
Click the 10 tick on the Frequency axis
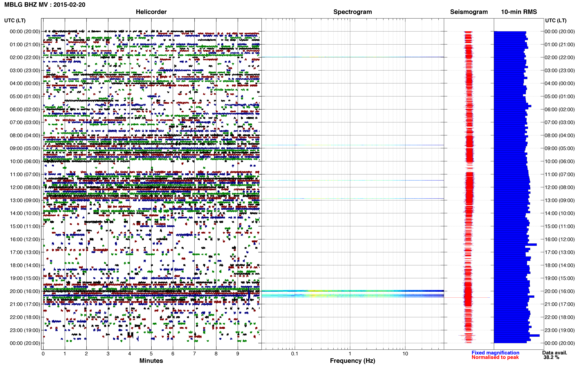tap(405, 354)
